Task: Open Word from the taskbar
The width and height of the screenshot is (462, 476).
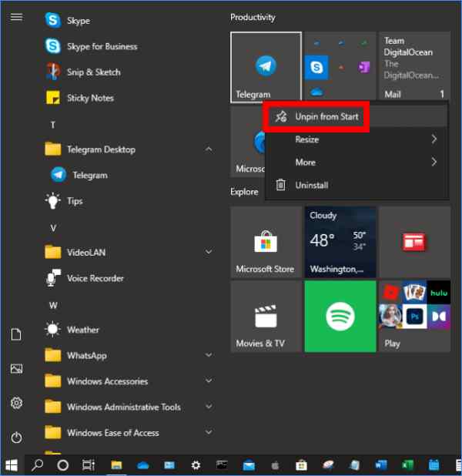Action: tap(380, 464)
